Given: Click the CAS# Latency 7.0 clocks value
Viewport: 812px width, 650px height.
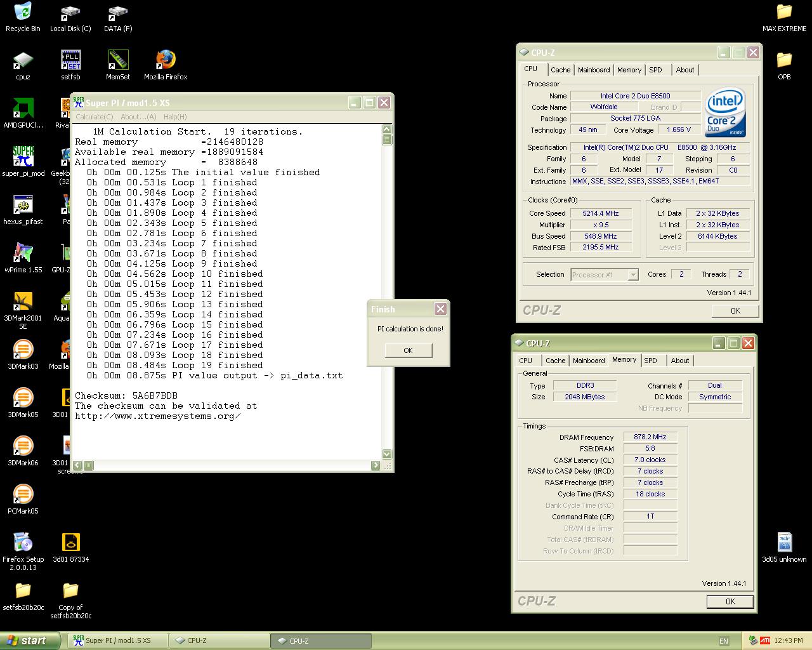Looking at the screenshot, I should click(x=650, y=460).
